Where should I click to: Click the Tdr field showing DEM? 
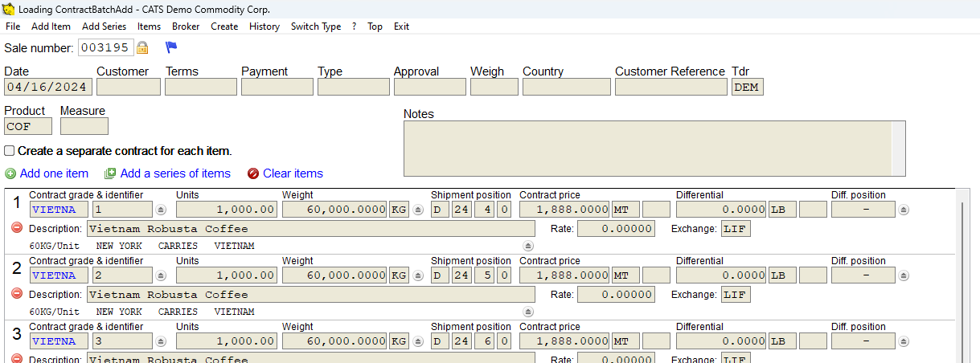(x=748, y=88)
